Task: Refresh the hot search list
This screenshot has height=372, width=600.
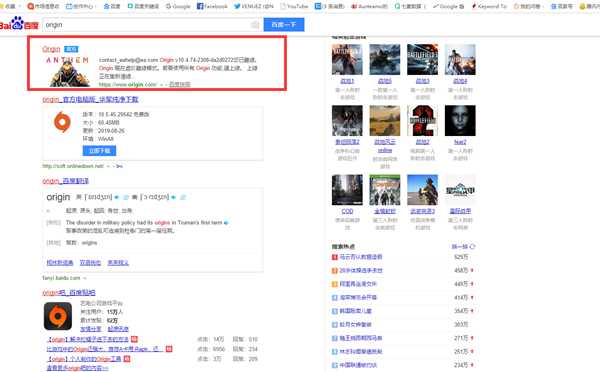Action: coord(463,246)
